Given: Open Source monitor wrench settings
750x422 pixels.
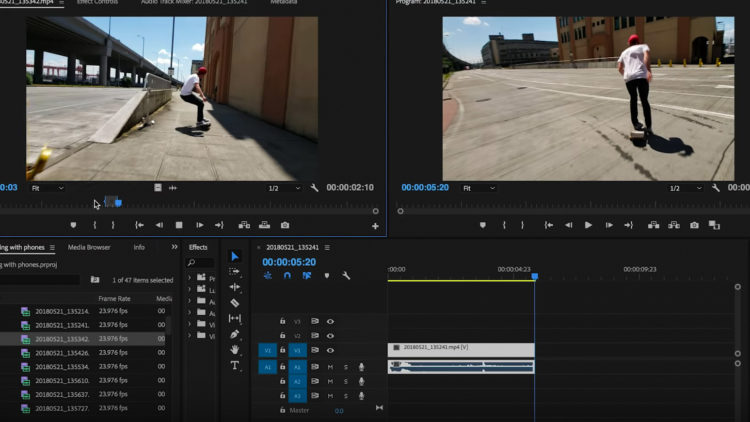Looking at the screenshot, I should point(314,188).
